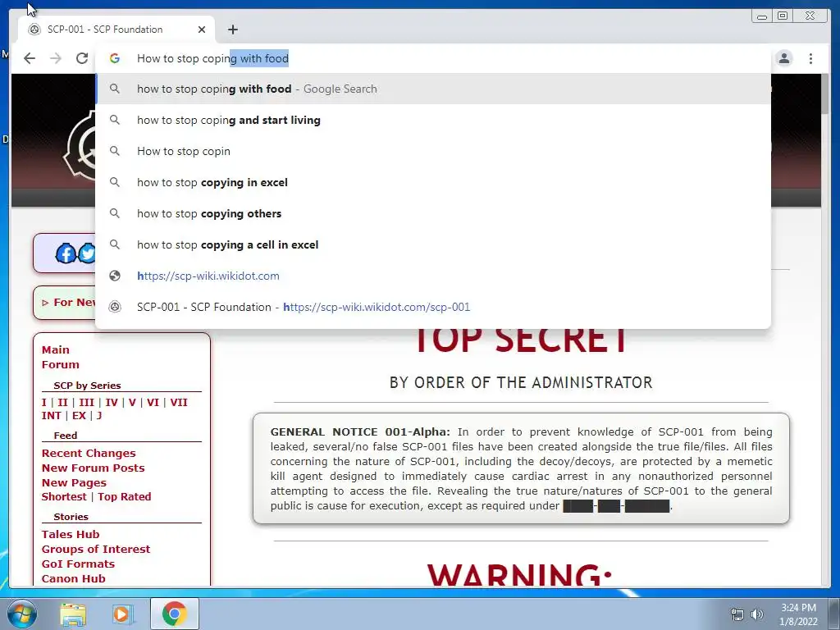Open the Top Rated link
This screenshot has width=840, height=630.
pos(125,496)
